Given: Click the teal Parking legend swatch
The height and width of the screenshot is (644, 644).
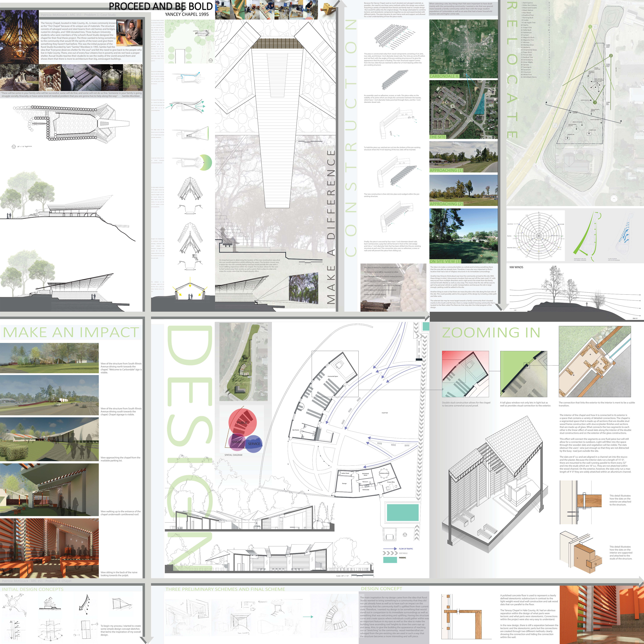Looking at the screenshot, I should pyautogui.click(x=390, y=560).
